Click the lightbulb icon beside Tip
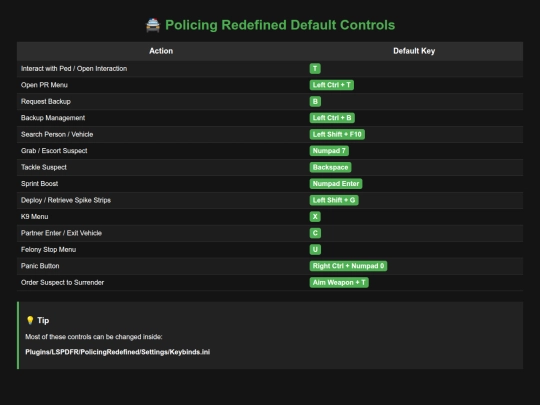 coord(30,320)
